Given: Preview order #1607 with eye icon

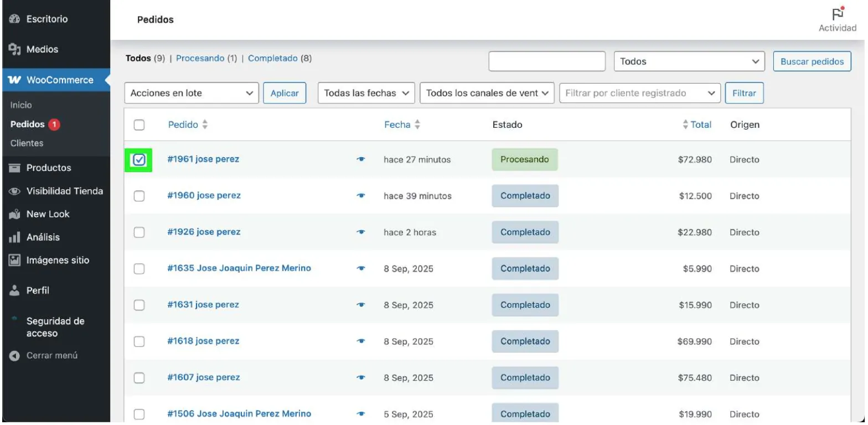Looking at the screenshot, I should click(361, 378).
